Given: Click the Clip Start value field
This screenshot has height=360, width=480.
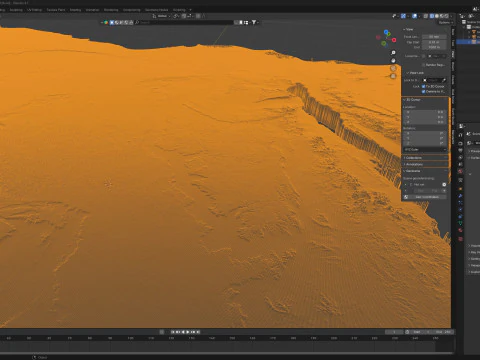Looking at the screenshot, I should tap(434, 42).
